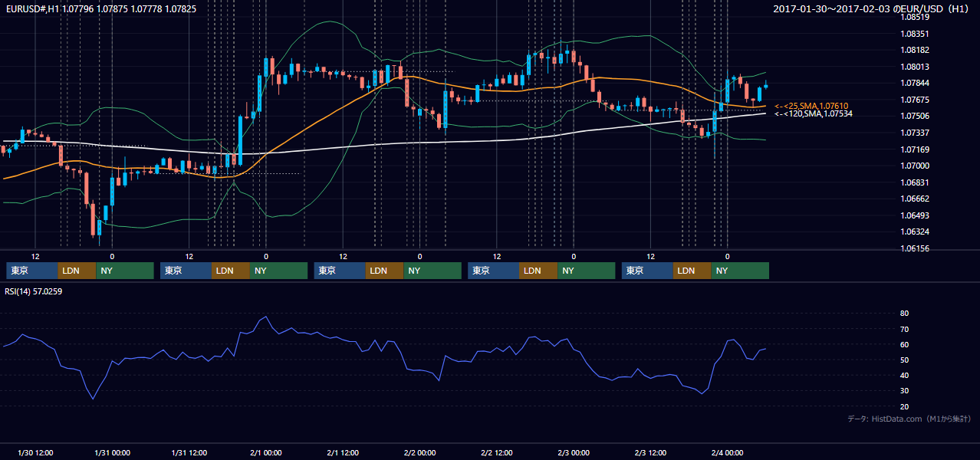Select the 120 SMA label showing 1.07534

[813, 113]
